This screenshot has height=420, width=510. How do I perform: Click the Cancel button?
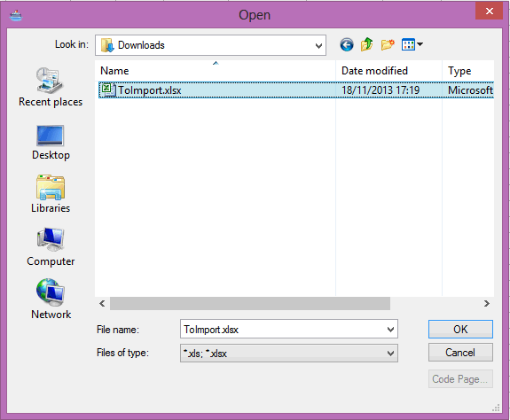pyautogui.click(x=460, y=353)
